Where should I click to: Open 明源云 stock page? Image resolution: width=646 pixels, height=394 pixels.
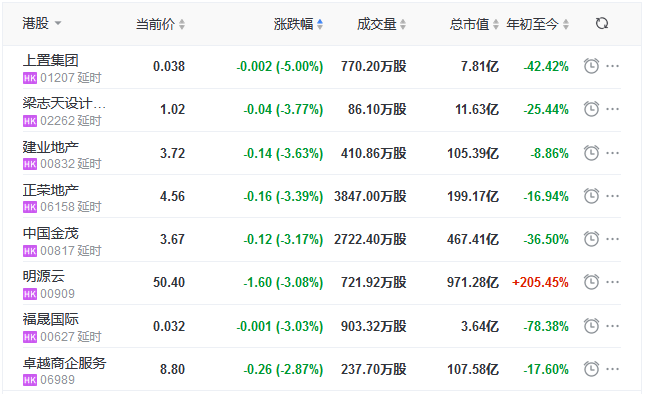(44, 276)
